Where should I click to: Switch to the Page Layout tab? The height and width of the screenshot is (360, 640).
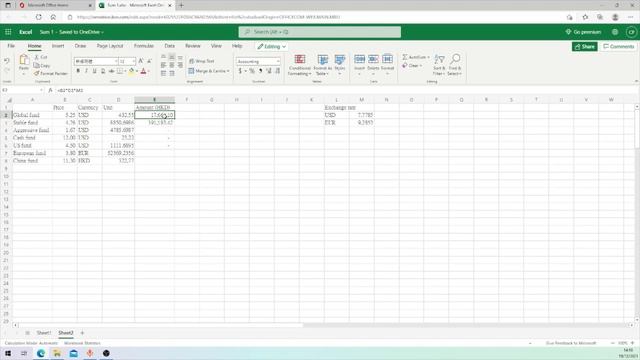coord(110,46)
